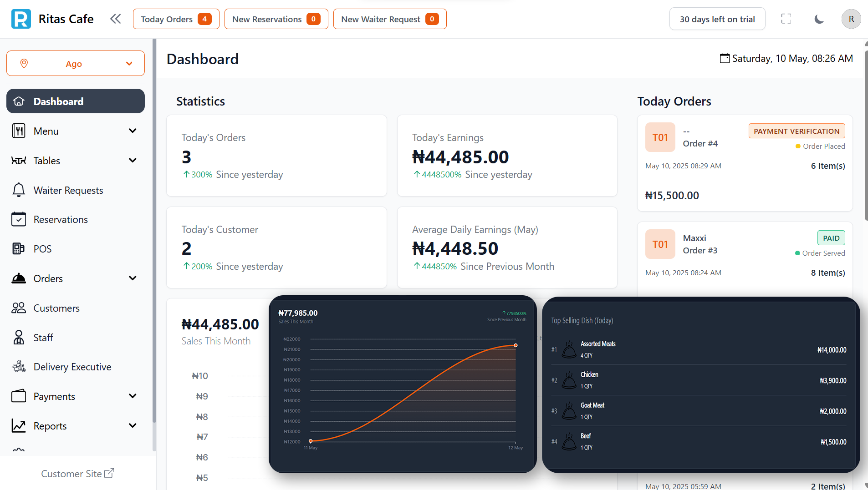The height and width of the screenshot is (490, 868).
Task: Click the Today Orders button
Action: click(x=176, y=19)
